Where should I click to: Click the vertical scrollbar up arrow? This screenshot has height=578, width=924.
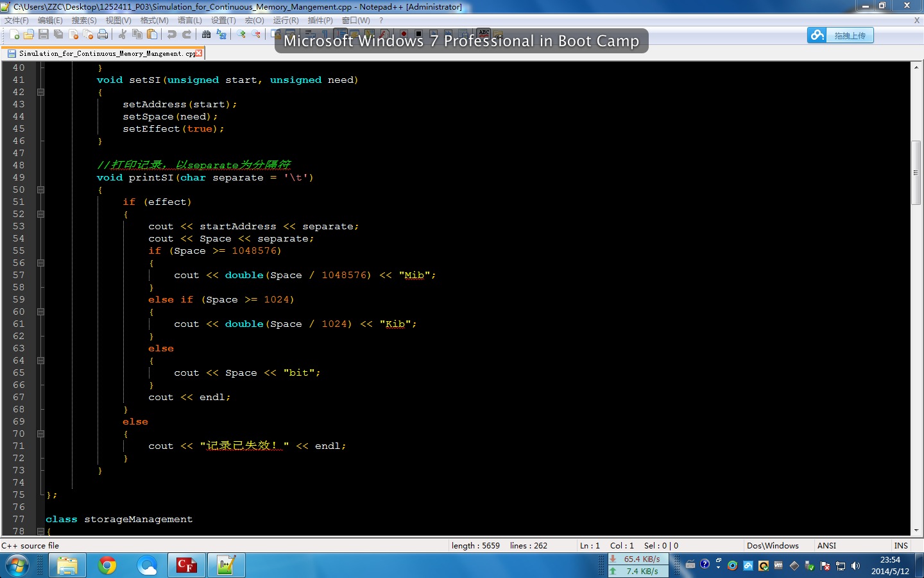pos(916,67)
